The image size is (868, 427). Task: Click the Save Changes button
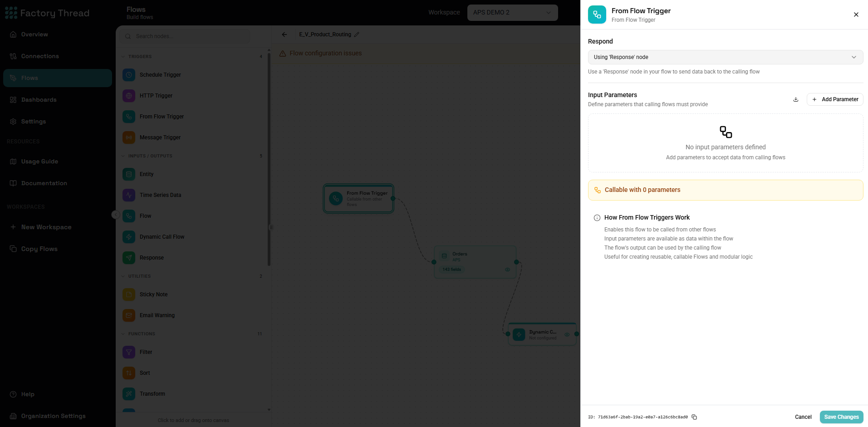841,417
